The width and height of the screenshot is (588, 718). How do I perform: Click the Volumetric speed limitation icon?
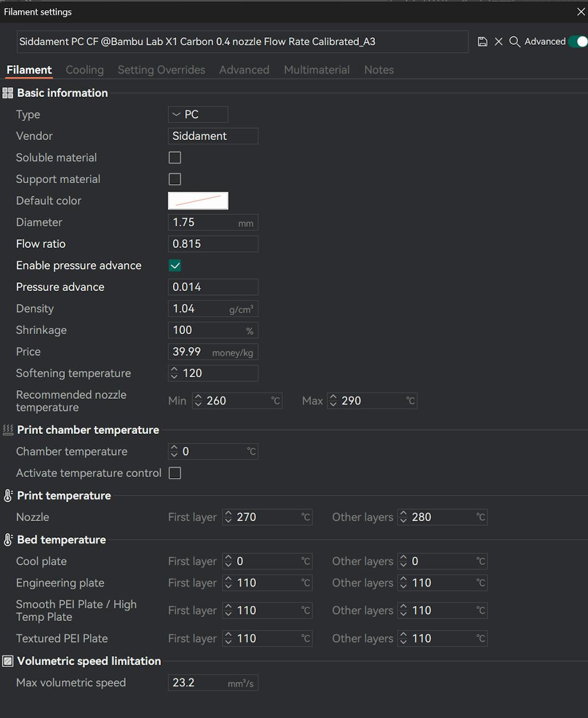(8, 661)
